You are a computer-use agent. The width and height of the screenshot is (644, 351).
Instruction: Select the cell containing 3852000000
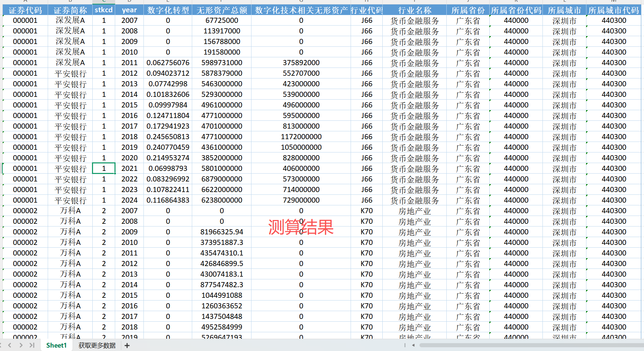pyautogui.click(x=222, y=158)
